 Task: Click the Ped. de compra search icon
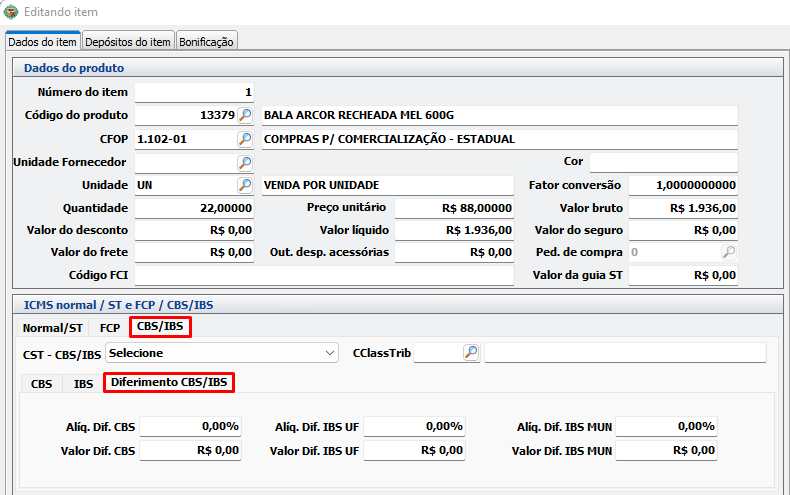point(731,253)
